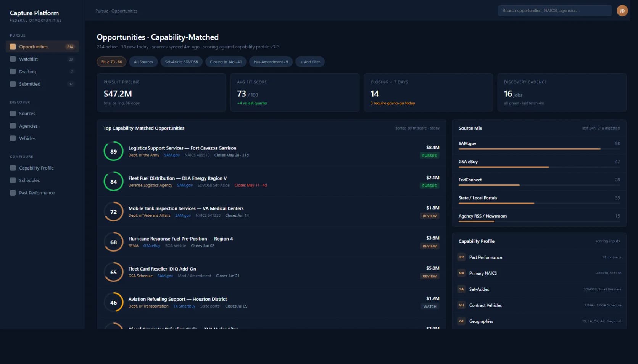
Task: Open the Discovery Cadence card
Action: coord(562,93)
